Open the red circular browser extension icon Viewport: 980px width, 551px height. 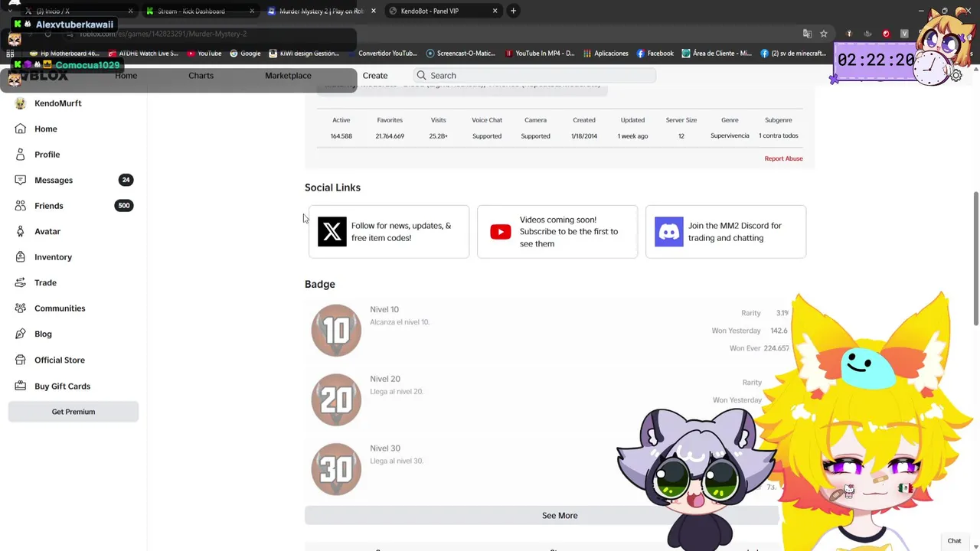[x=886, y=34]
